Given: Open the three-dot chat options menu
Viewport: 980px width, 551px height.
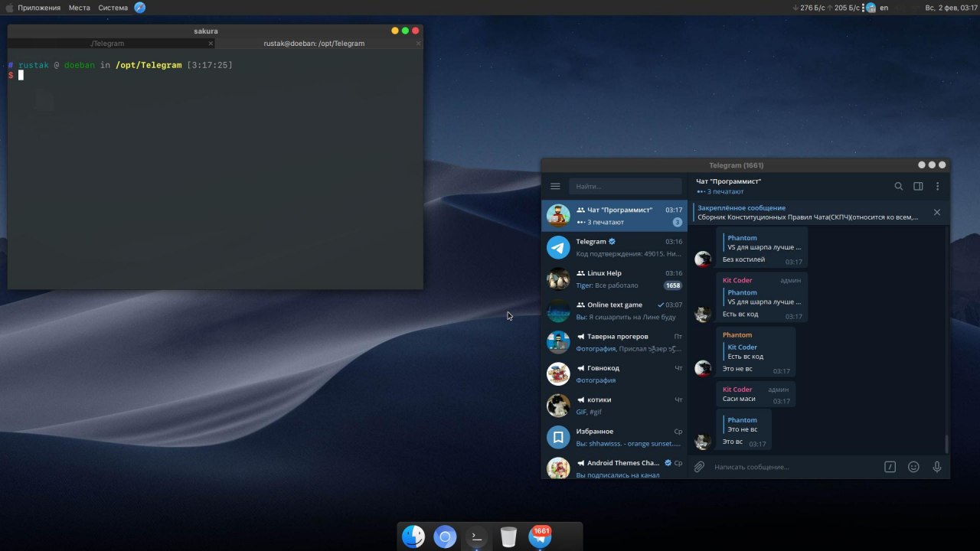Looking at the screenshot, I should pyautogui.click(x=937, y=186).
